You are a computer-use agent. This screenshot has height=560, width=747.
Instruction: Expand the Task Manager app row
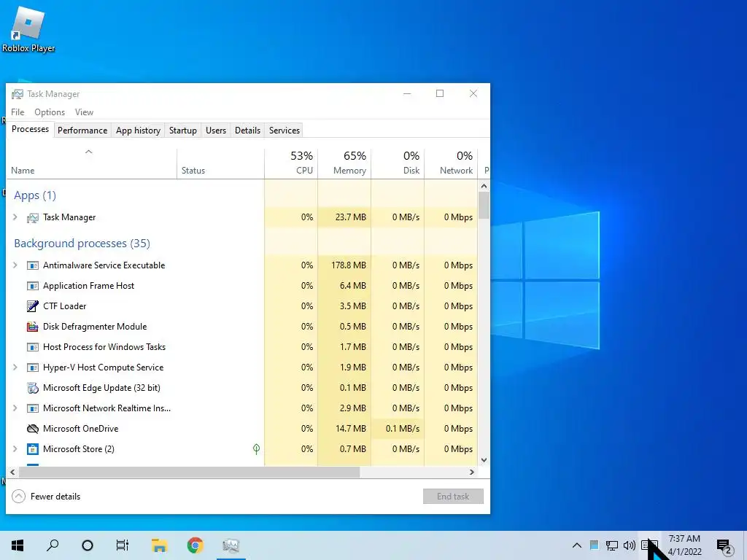(x=15, y=217)
